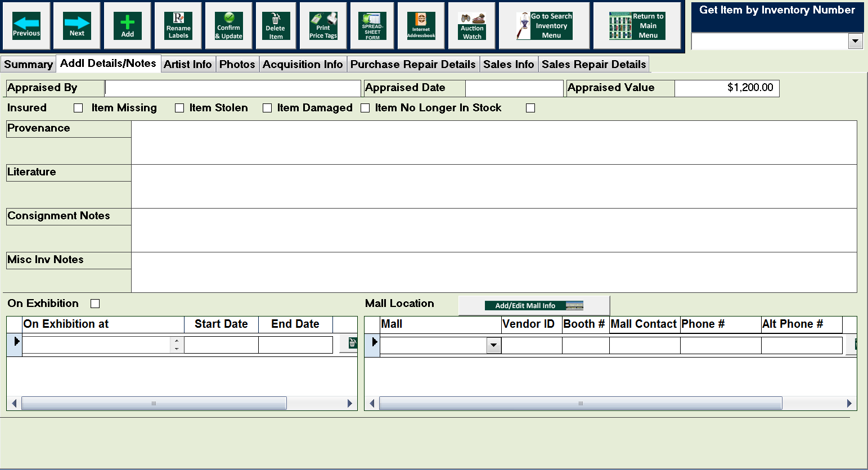This screenshot has height=470, width=868.
Task: Open Sales Repair Details tab
Action: [x=594, y=64]
